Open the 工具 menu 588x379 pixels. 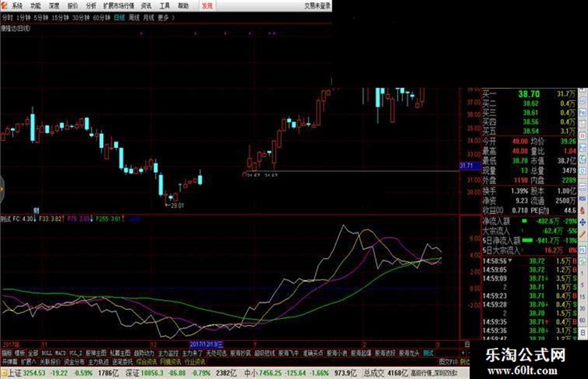[165, 6]
